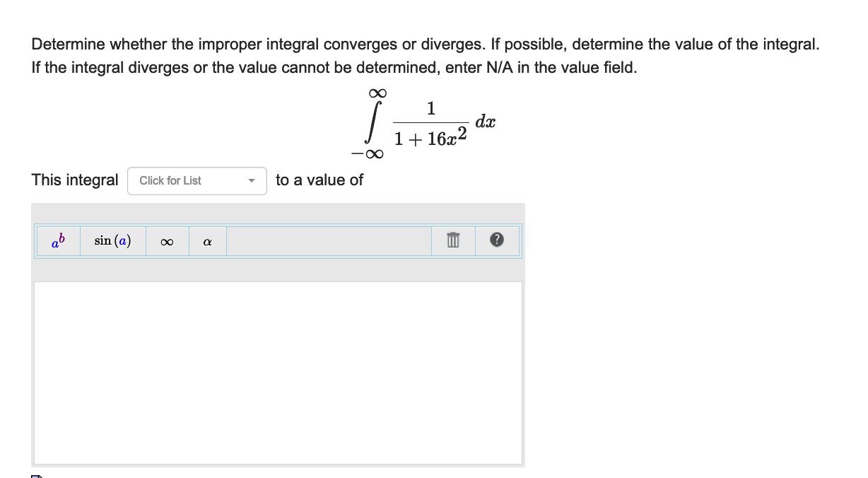868x478 pixels.
Task: Click inside the blank math answer box
Action: tap(277, 371)
